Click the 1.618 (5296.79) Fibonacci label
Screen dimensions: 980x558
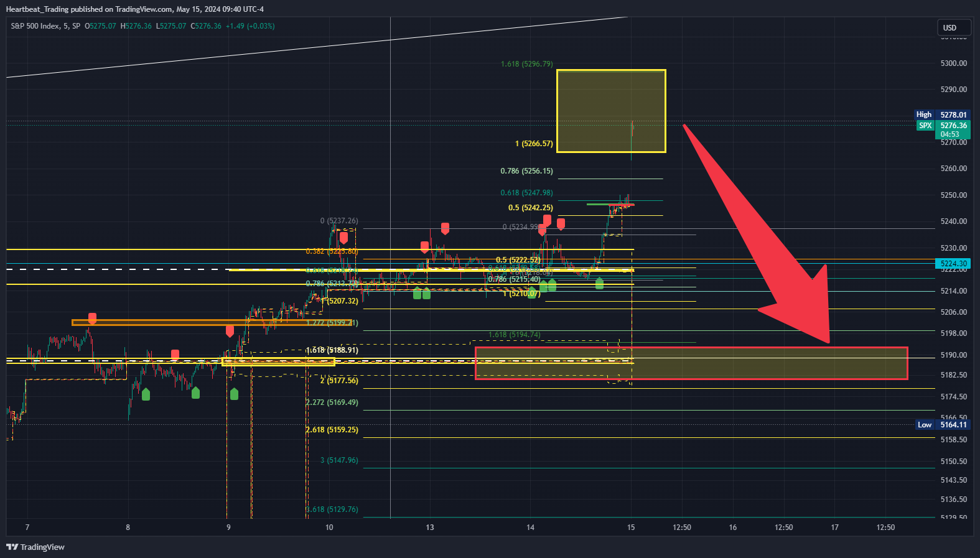(x=527, y=64)
